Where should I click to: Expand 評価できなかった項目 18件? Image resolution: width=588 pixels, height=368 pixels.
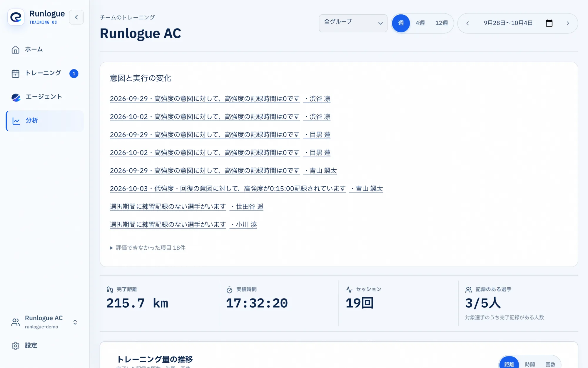point(148,248)
